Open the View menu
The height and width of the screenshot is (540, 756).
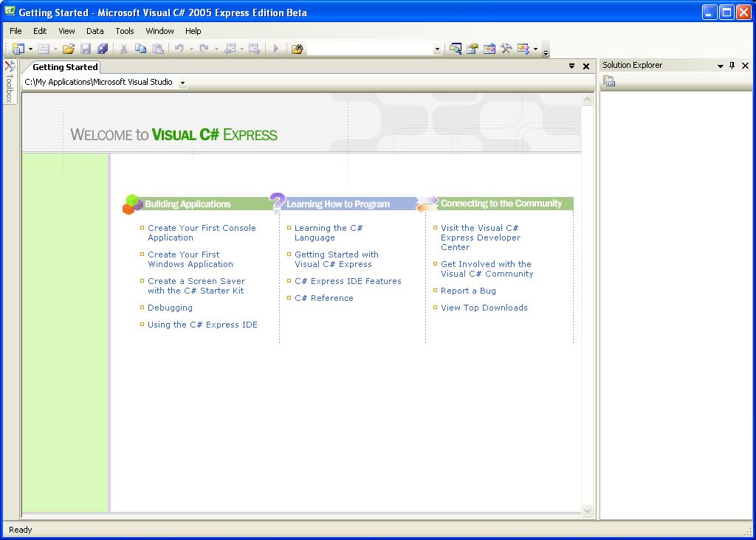tap(66, 31)
